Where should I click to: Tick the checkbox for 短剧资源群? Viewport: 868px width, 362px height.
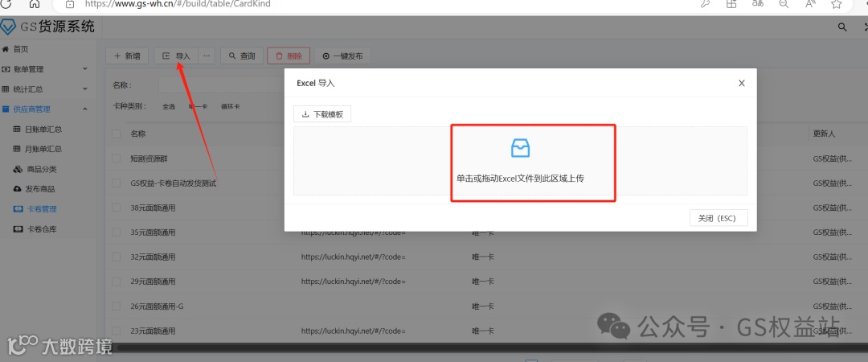click(x=116, y=158)
